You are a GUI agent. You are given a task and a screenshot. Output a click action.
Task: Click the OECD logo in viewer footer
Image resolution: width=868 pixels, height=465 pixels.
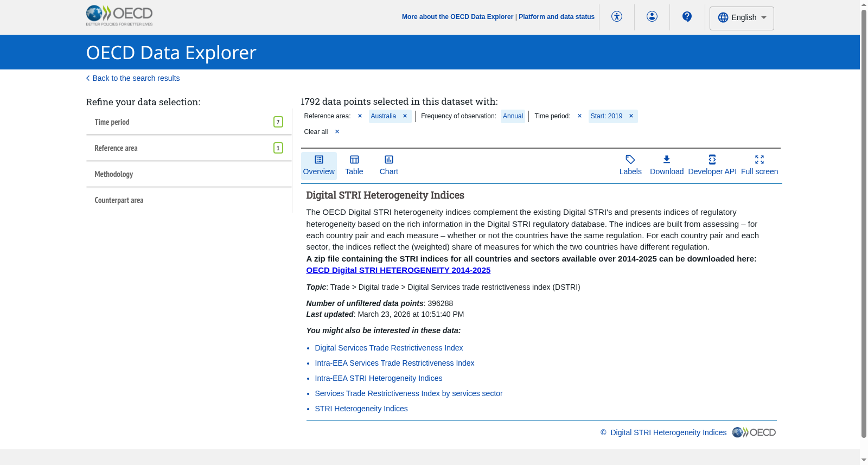[x=754, y=432]
